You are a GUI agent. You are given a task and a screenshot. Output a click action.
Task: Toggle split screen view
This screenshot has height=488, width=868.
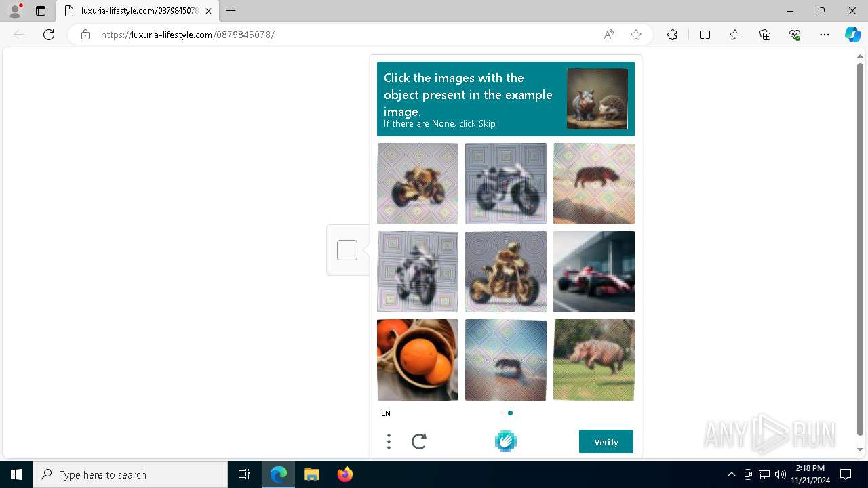click(x=705, y=35)
